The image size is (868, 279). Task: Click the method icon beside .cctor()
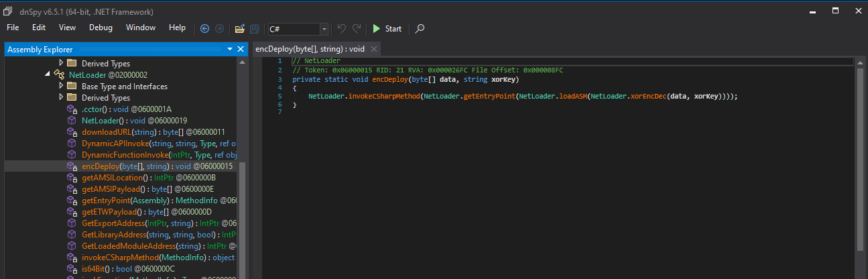[x=72, y=109]
